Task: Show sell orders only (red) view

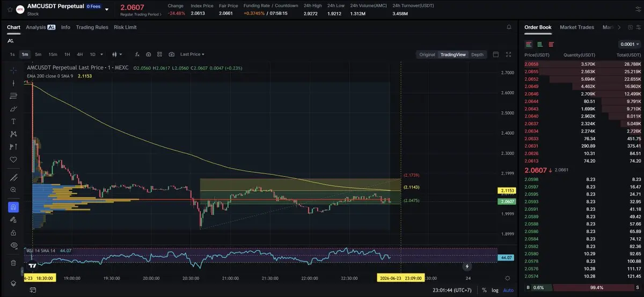Action: pos(551,44)
